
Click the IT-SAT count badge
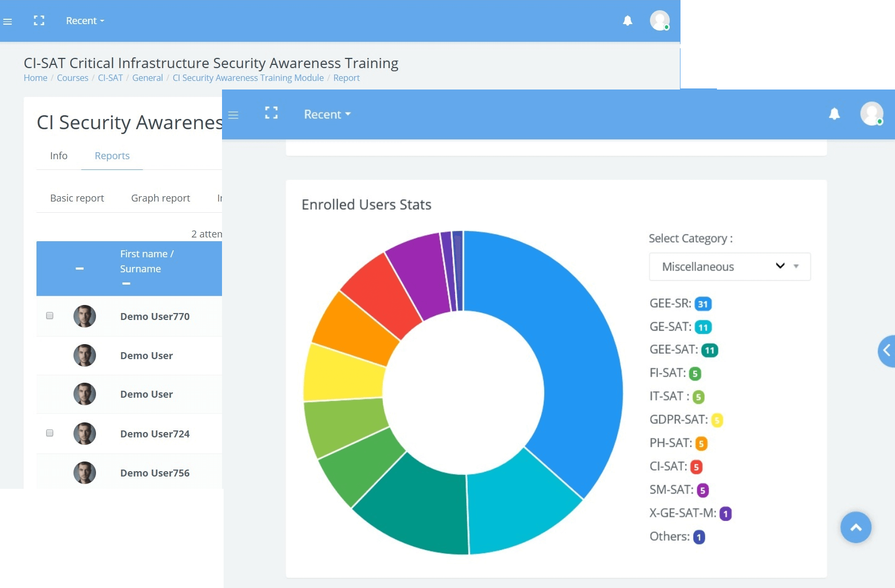[x=698, y=397]
